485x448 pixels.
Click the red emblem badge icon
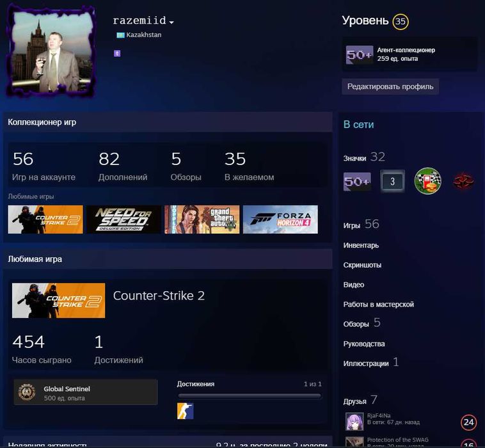coord(463,181)
